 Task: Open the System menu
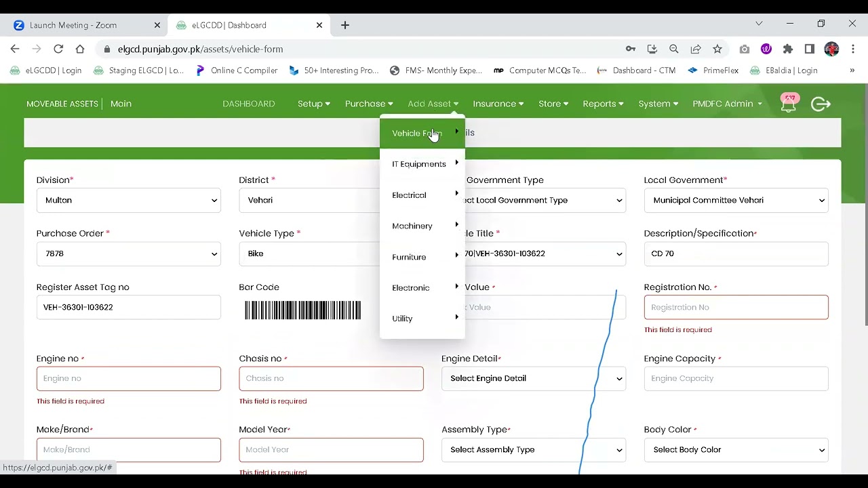[x=658, y=104]
